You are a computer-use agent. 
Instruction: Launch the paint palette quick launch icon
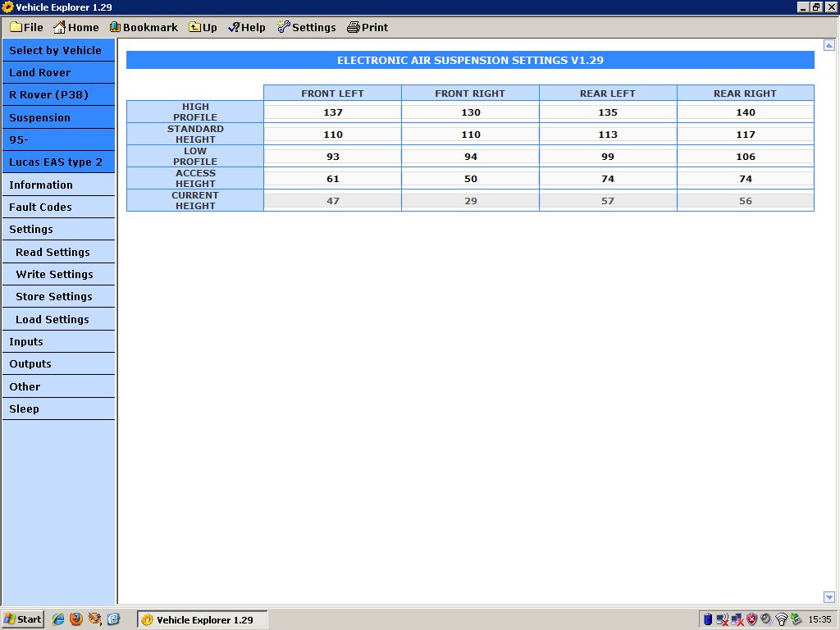pos(95,619)
